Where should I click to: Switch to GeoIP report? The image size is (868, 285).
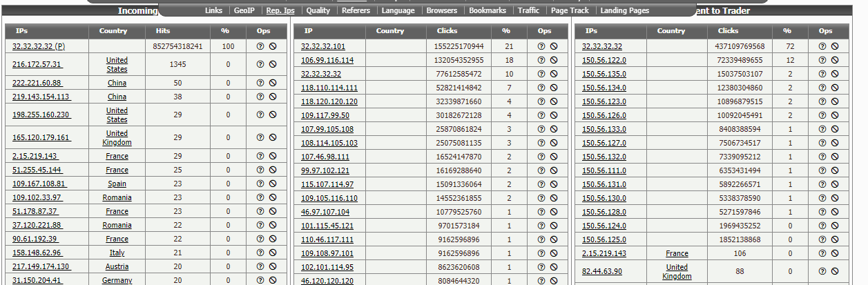pos(244,10)
